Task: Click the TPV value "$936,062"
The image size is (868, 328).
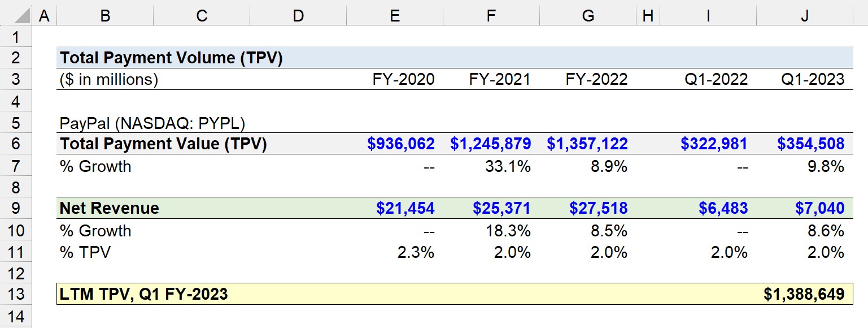Action: point(401,144)
